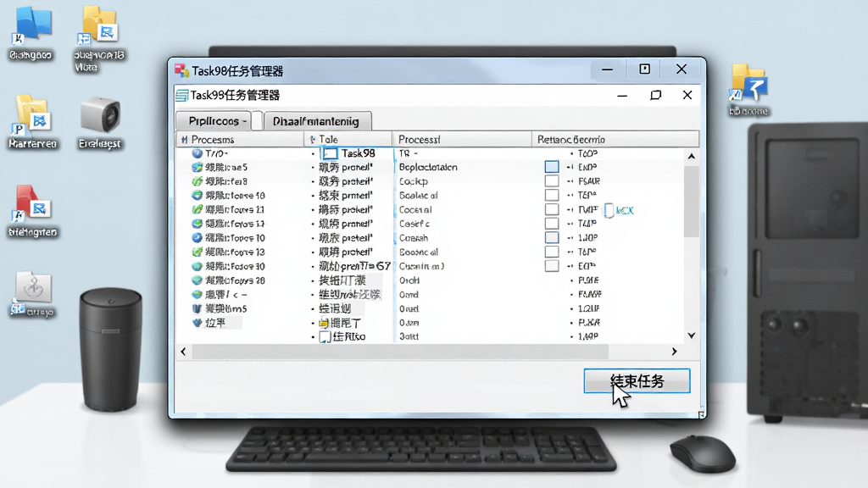The height and width of the screenshot is (488, 868).
Task: Click the window icon beside Task98 cell
Action: [x=330, y=153]
